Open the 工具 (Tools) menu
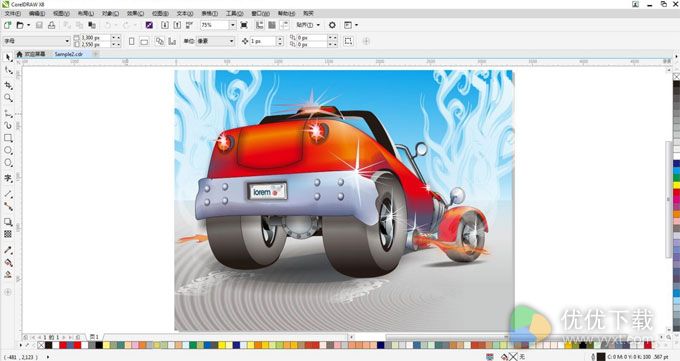This screenshot has height=361, width=680. pyautogui.click(x=235, y=13)
